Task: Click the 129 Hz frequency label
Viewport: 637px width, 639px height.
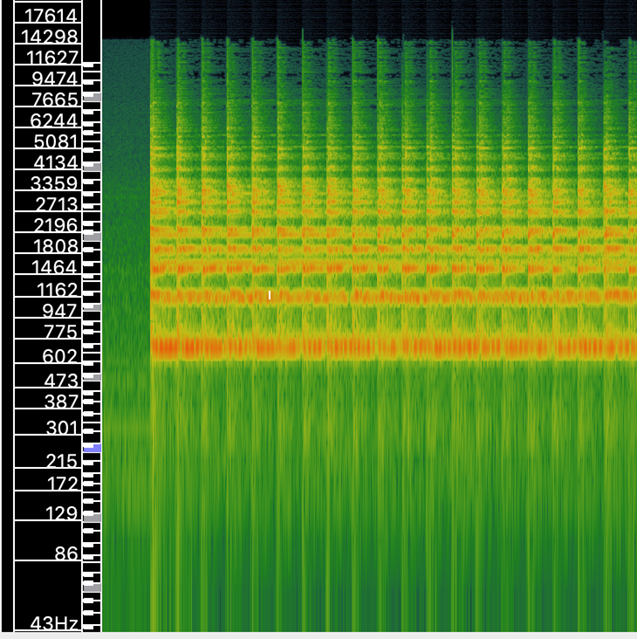Action: tap(60, 513)
